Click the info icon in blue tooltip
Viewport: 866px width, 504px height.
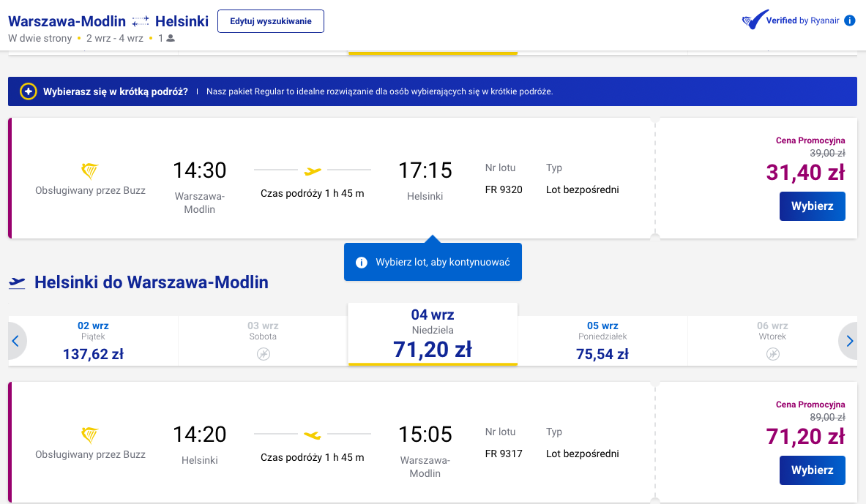coord(361,262)
